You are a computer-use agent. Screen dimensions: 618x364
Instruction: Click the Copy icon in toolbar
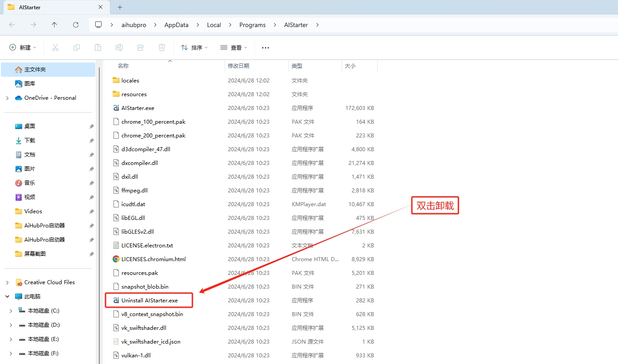[x=77, y=47]
